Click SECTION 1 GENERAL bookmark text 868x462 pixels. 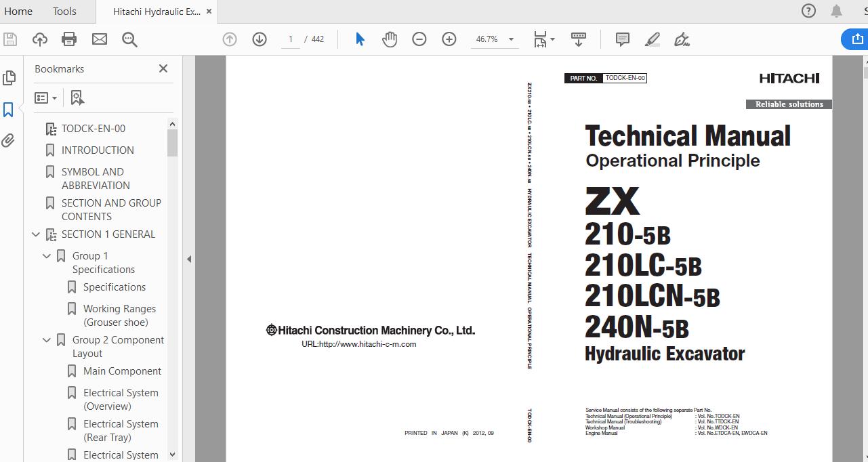point(108,234)
